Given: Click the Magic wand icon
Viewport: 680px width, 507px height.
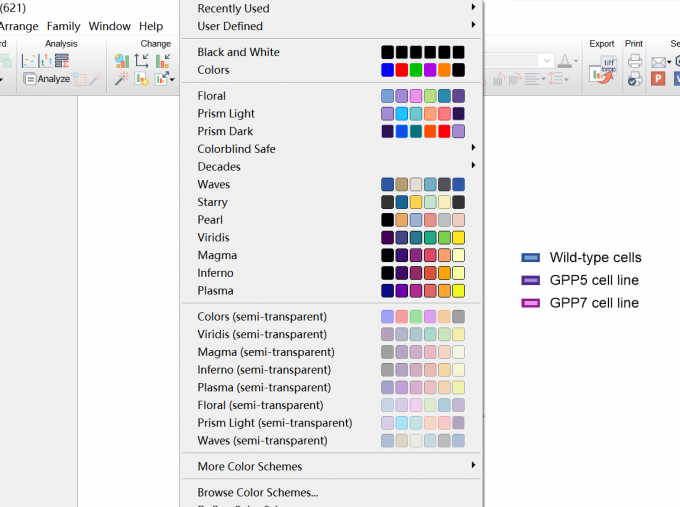Looking at the screenshot, I should (121, 79).
